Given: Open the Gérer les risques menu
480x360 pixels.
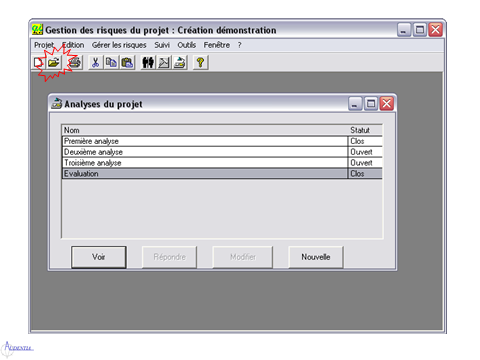Looking at the screenshot, I should (119, 45).
